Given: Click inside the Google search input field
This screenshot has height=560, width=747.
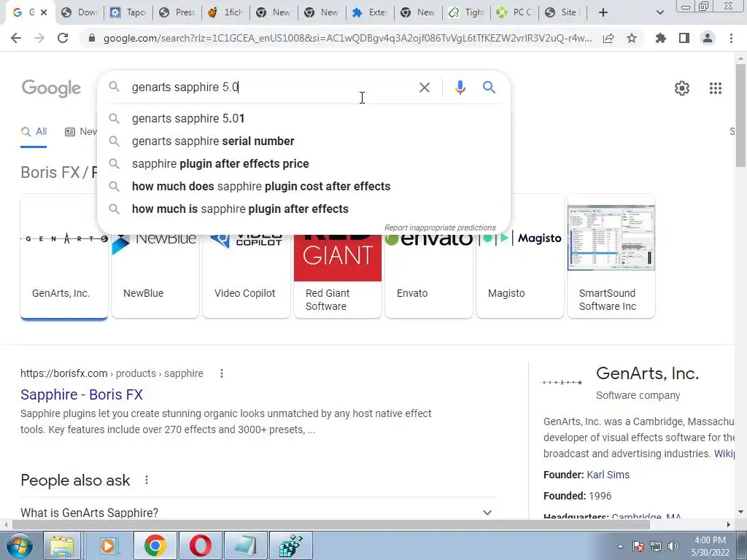Looking at the screenshot, I should pyautogui.click(x=271, y=87).
